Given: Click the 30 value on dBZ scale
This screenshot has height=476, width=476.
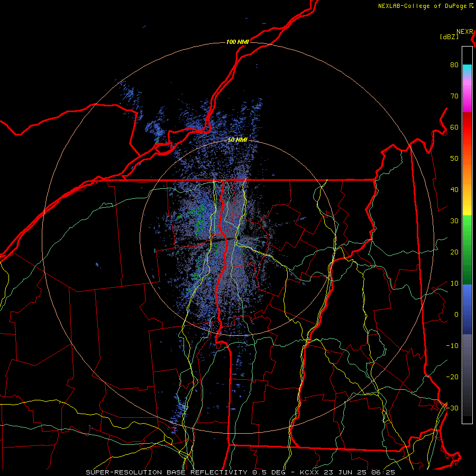Looking at the screenshot, I should click(454, 221).
